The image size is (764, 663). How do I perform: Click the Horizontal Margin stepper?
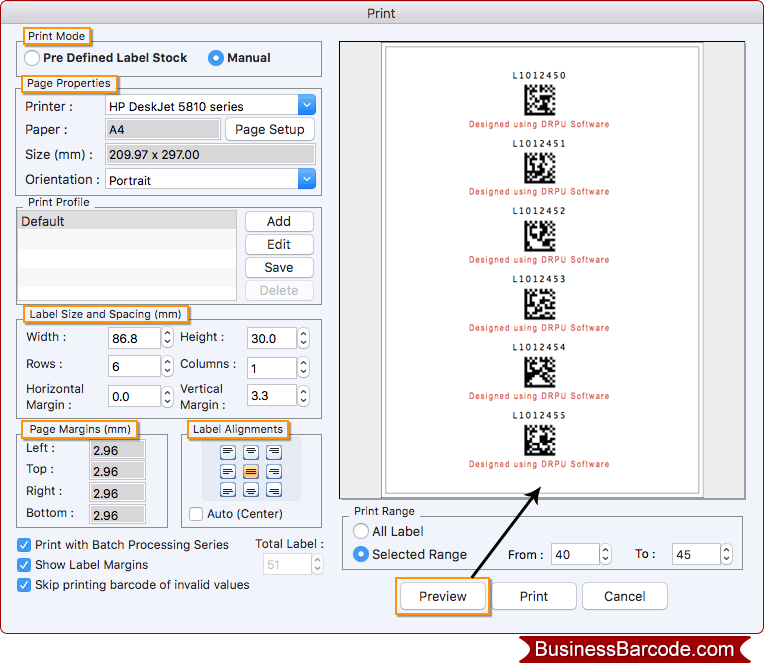tap(167, 396)
